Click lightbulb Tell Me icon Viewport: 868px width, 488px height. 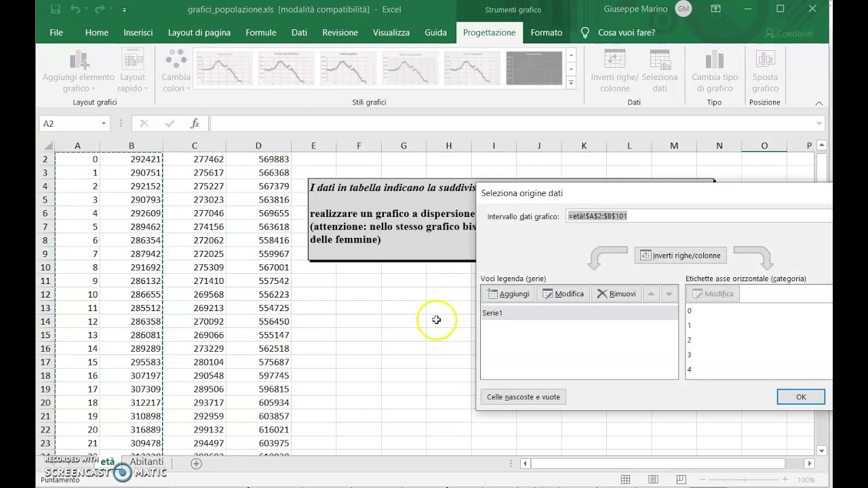(x=585, y=33)
